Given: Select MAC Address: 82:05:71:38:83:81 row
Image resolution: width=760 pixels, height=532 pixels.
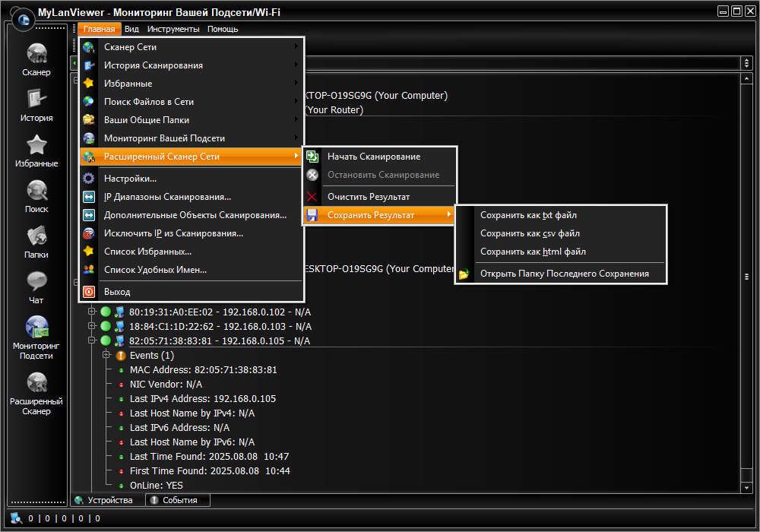Looking at the screenshot, I should click(204, 369).
